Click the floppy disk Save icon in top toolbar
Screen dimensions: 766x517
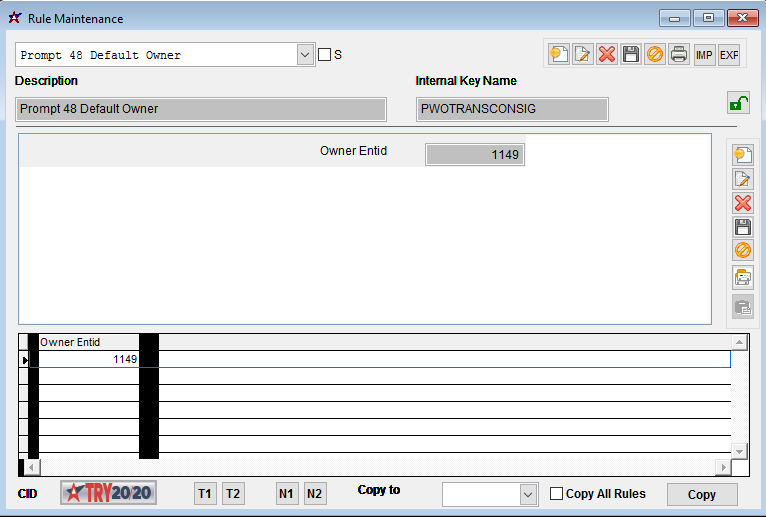631,54
